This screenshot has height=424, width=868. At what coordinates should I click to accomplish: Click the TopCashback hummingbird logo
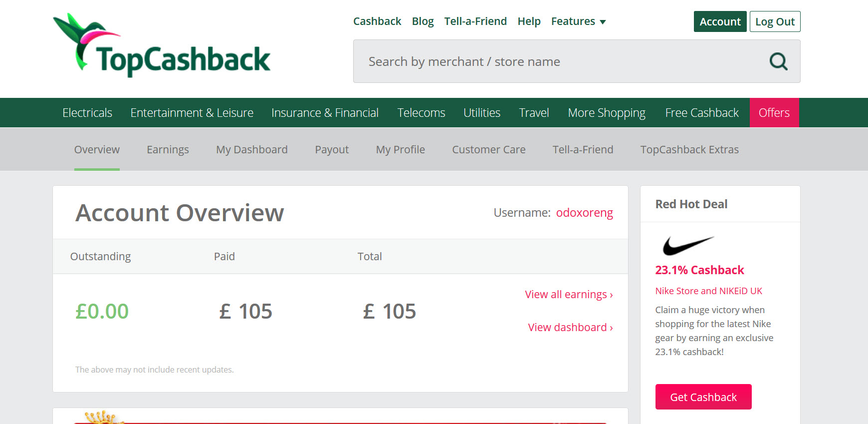162,45
